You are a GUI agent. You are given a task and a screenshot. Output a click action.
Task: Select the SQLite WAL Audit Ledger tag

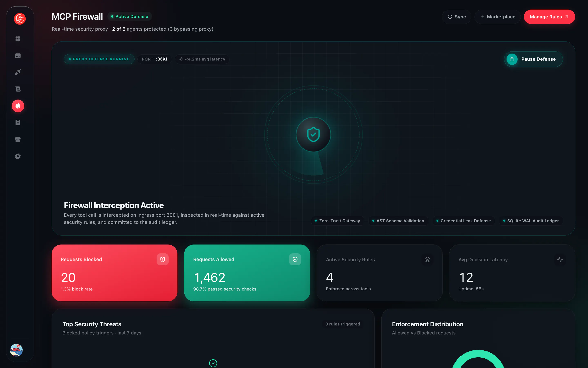pyautogui.click(x=531, y=221)
